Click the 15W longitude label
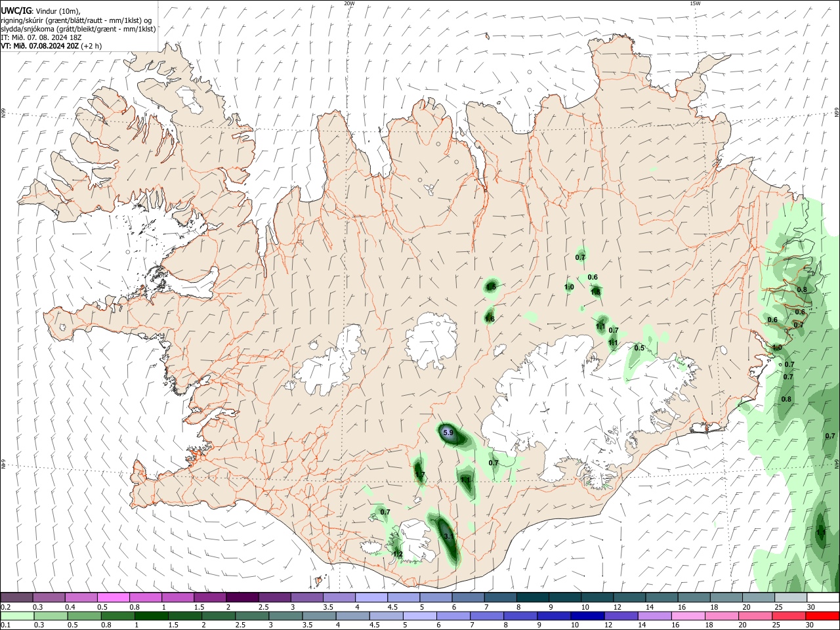This screenshot has height=630, width=840. tap(695, 3)
